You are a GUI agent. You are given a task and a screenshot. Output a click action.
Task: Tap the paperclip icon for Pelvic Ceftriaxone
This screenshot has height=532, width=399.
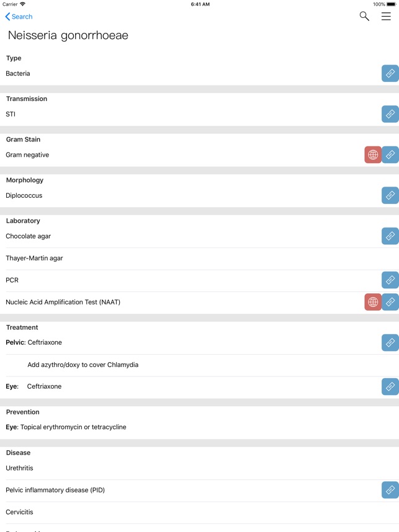tap(390, 342)
